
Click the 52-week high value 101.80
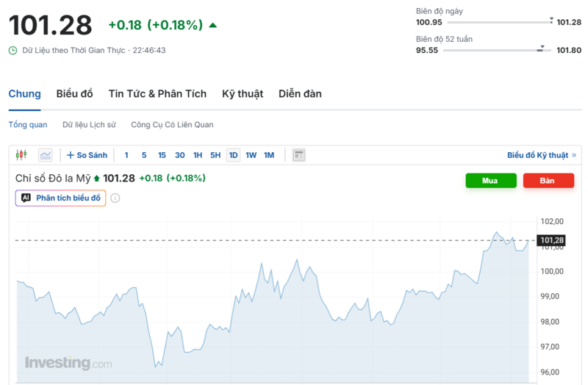[569, 50]
